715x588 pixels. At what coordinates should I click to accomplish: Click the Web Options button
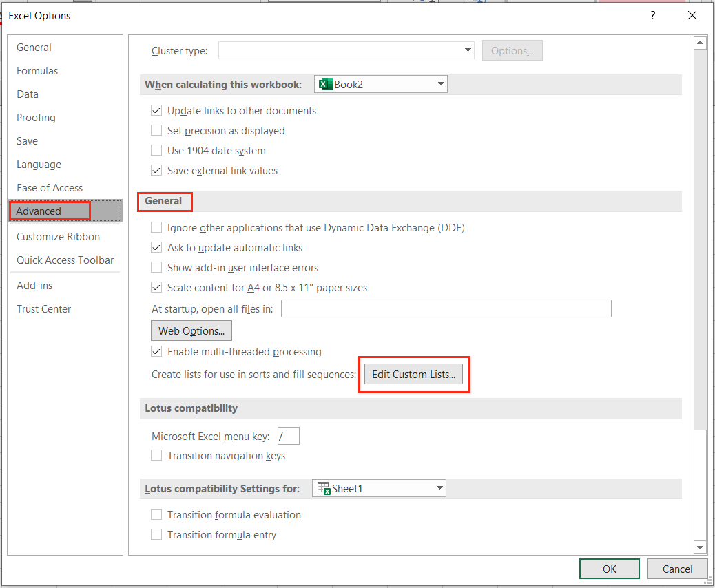(191, 331)
